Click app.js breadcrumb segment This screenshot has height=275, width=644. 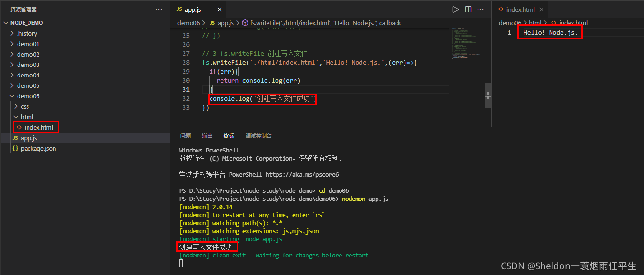click(x=226, y=23)
